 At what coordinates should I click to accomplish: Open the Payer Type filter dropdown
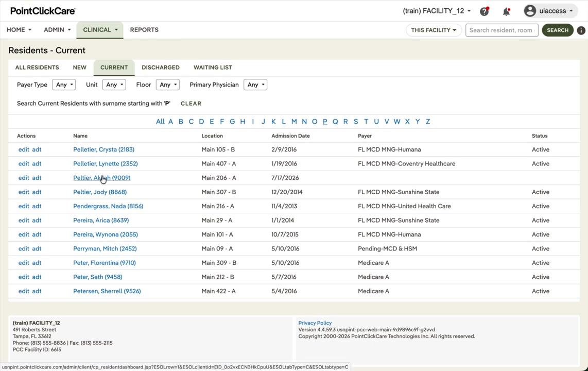(64, 85)
